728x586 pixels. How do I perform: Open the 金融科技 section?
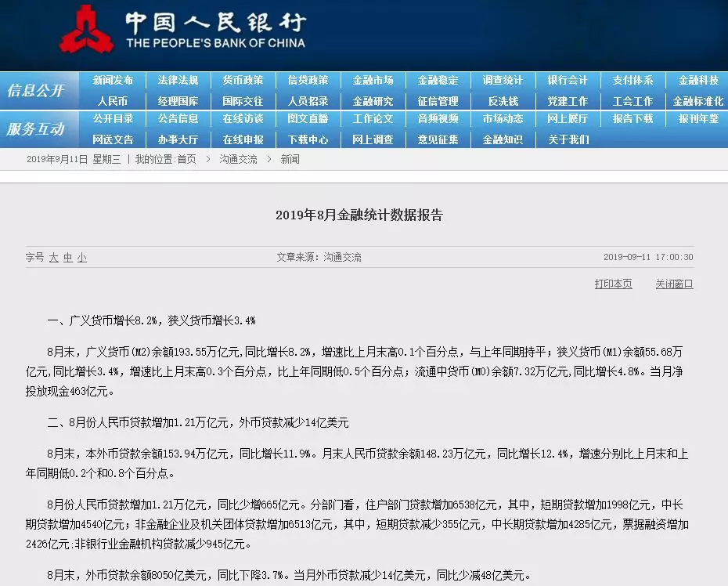point(698,81)
